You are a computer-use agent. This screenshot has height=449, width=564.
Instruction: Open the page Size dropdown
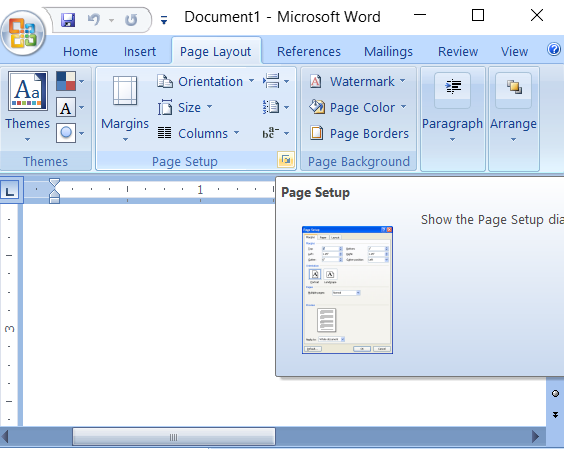(185, 107)
